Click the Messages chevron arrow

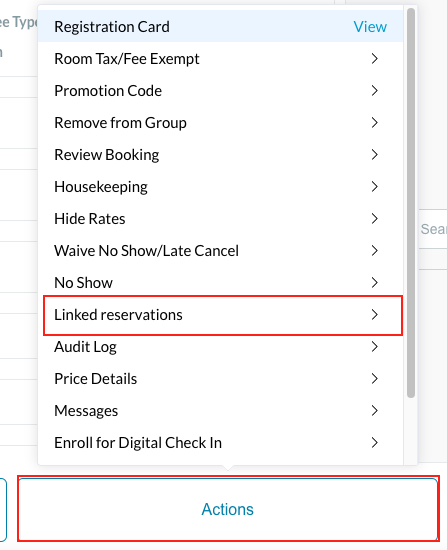[374, 410]
